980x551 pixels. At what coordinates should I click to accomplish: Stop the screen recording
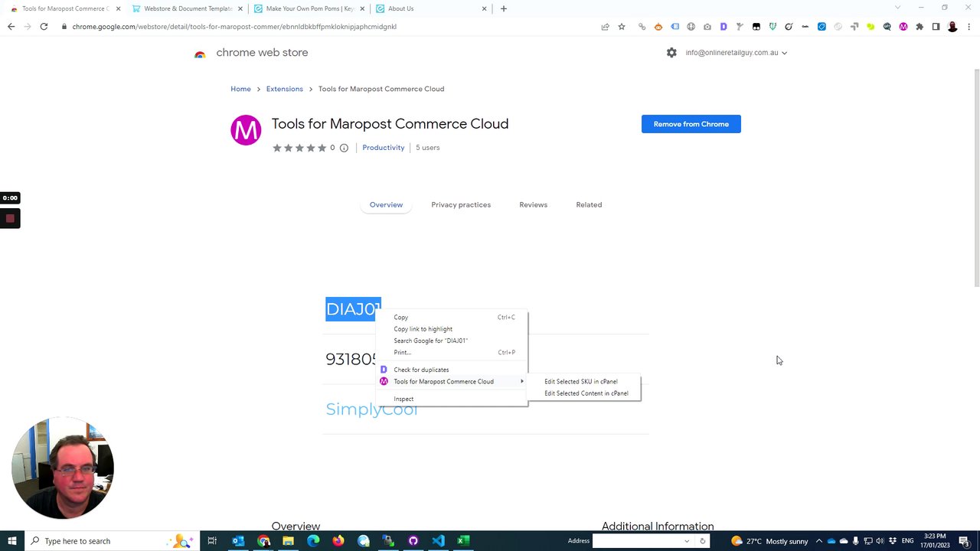coord(10,219)
